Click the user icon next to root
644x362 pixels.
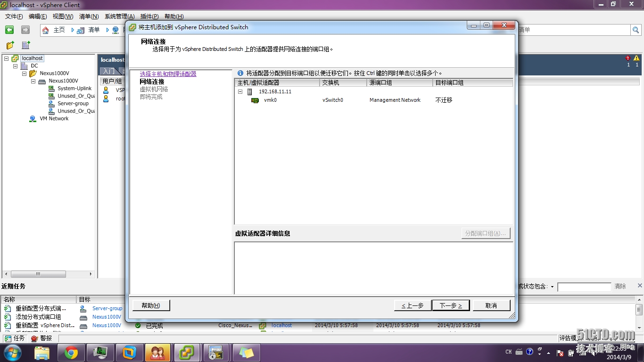(106, 99)
